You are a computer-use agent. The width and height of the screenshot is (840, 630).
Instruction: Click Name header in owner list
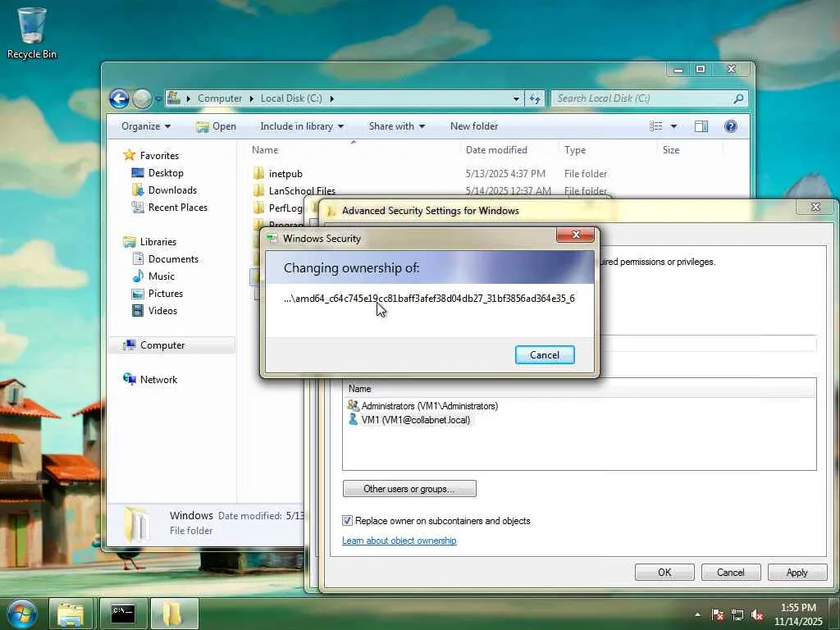click(580, 388)
